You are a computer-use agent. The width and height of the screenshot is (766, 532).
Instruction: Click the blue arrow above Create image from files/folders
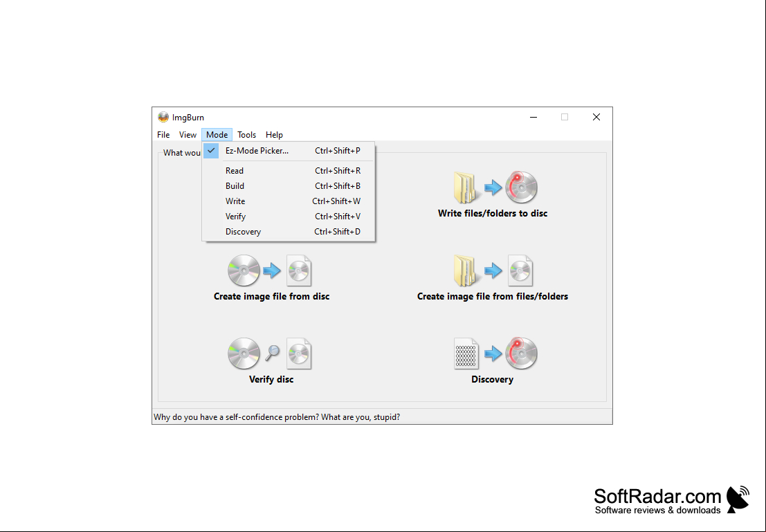493,270
